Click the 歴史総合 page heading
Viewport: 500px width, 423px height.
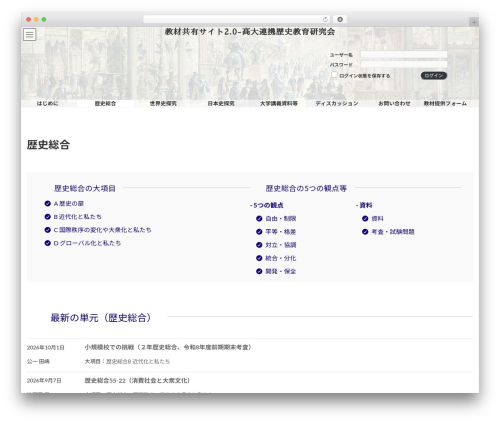click(48, 145)
